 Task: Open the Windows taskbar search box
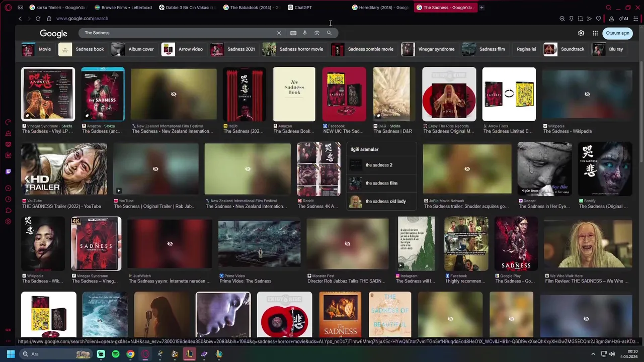click(56, 354)
